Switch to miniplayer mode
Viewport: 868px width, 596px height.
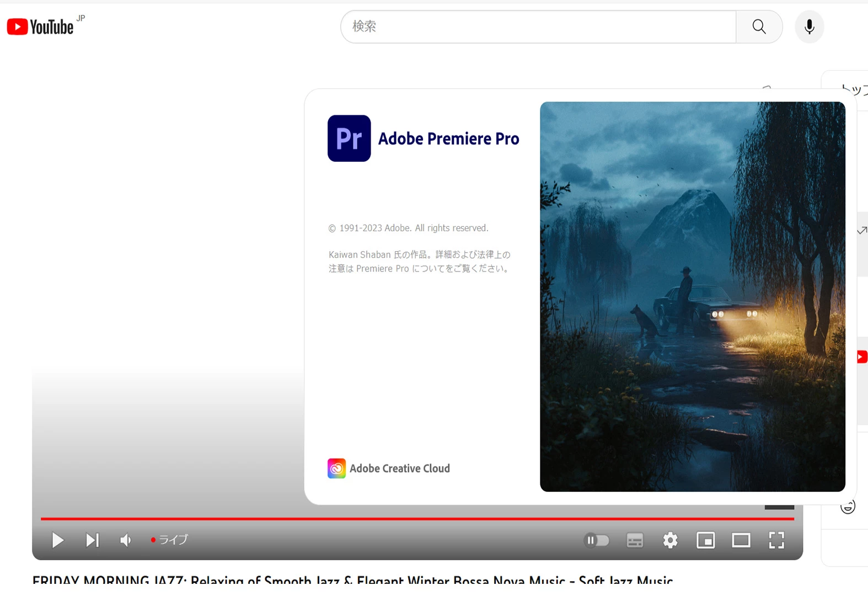(705, 540)
